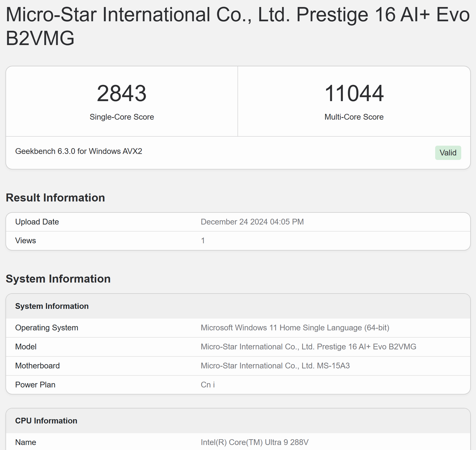Click 'Geekbench 6.3.0 for Windows AVX2' text
Image resolution: width=476 pixels, height=450 pixels.
(x=79, y=151)
